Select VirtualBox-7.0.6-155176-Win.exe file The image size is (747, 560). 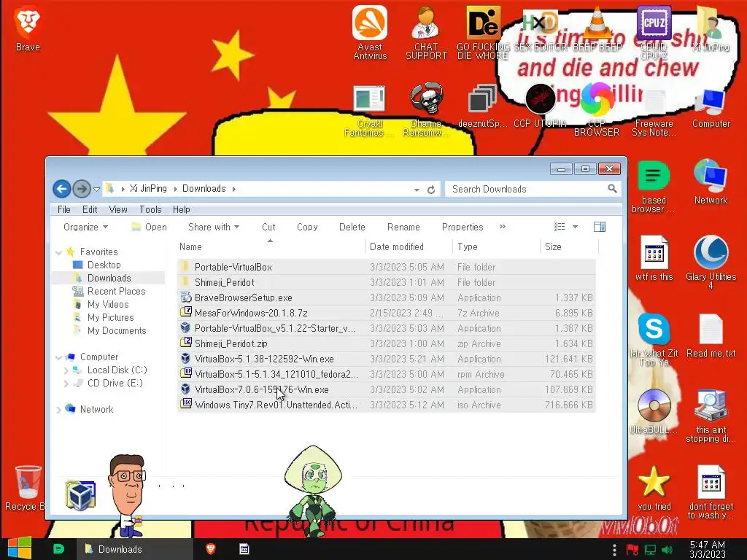387,389
